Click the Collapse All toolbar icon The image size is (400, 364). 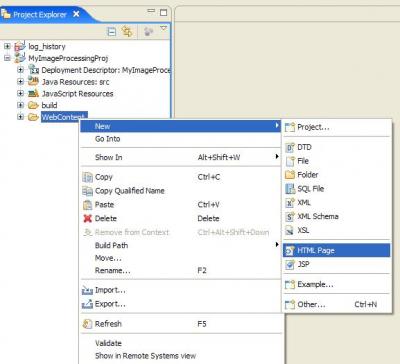coord(112,32)
